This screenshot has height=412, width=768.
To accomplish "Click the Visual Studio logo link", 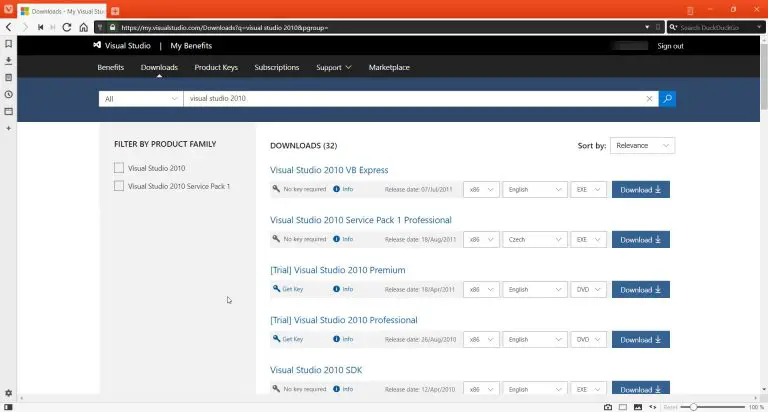I will [x=122, y=46].
